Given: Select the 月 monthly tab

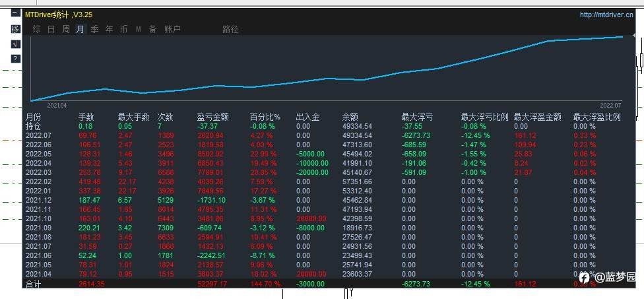Looking at the screenshot, I should click(x=80, y=29).
